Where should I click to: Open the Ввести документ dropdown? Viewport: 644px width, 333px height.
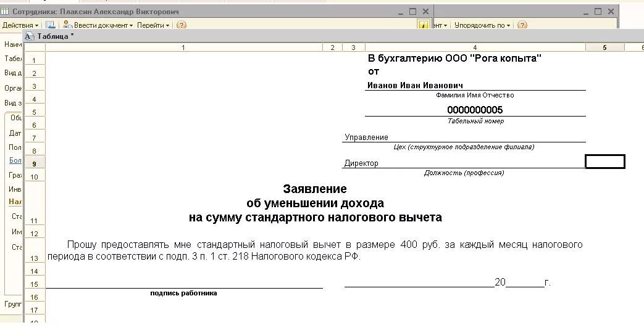(103, 25)
